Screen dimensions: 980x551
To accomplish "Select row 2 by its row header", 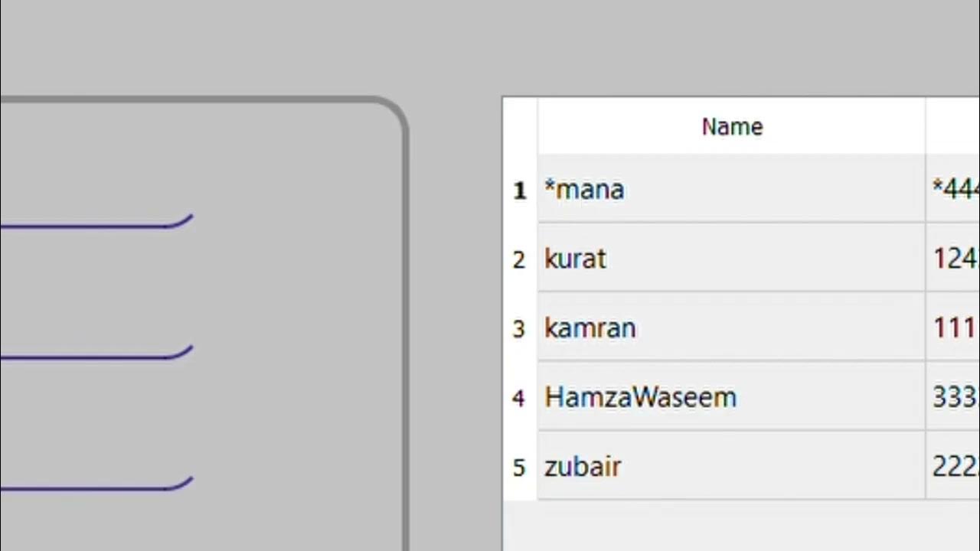I will (520, 259).
